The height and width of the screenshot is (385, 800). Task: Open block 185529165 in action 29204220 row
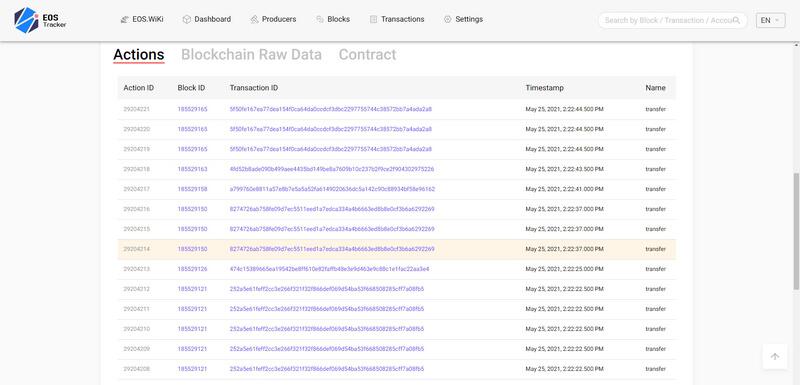192,129
